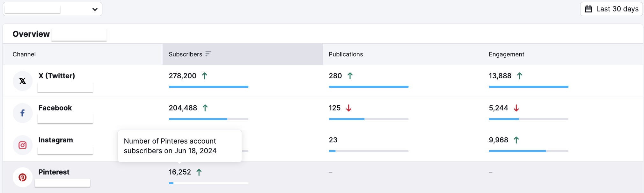Image resolution: width=644 pixels, height=193 pixels.
Task: Click the Facebook channel icon
Action: point(22,113)
